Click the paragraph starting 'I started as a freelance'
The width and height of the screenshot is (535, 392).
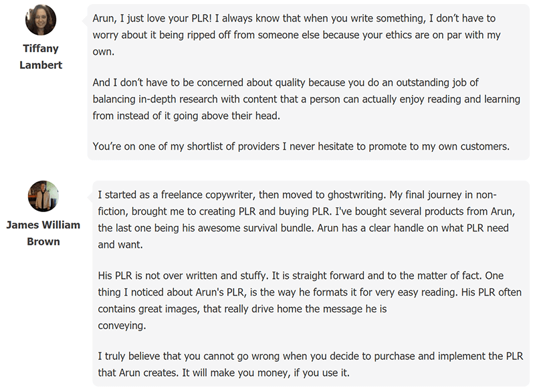click(306, 219)
